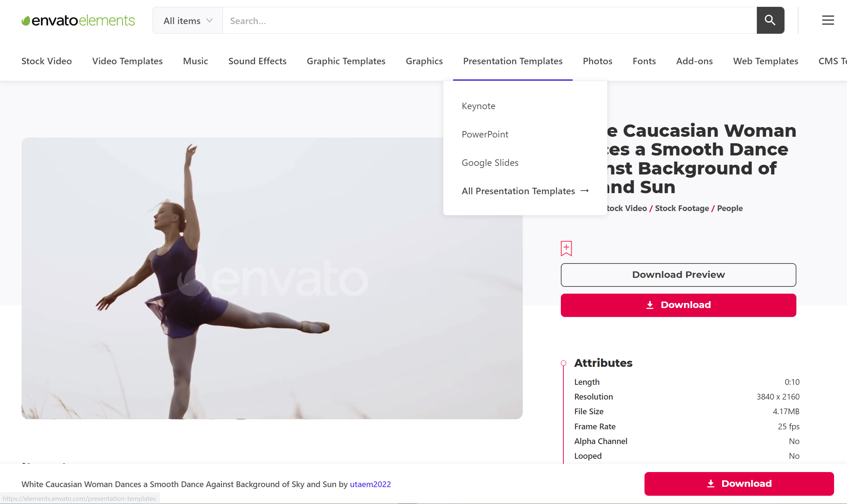The height and width of the screenshot is (504, 847).
Task: Open Video Templates navigation item
Action: (x=127, y=61)
